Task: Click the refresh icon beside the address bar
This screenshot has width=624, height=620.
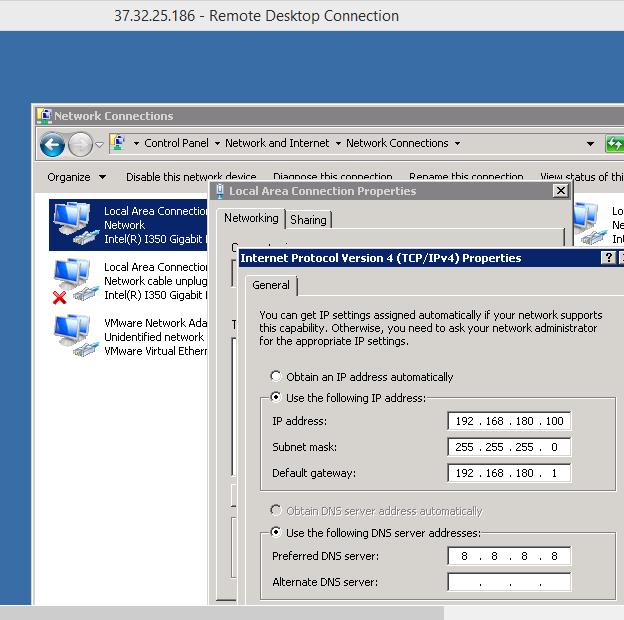Action: click(615, 144)
